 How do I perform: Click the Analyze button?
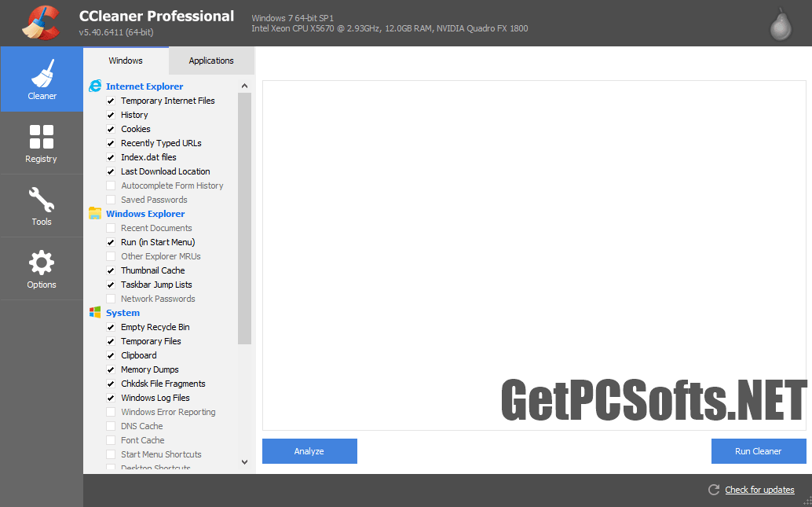[x=309, y=451]
